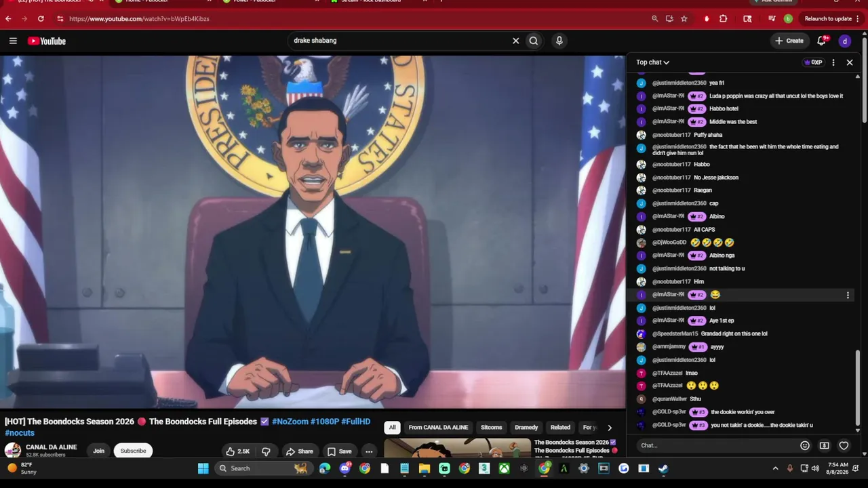Open the recommended Boondocks video thumbnail
Screen dimensions: 868x488
(458, 448)
